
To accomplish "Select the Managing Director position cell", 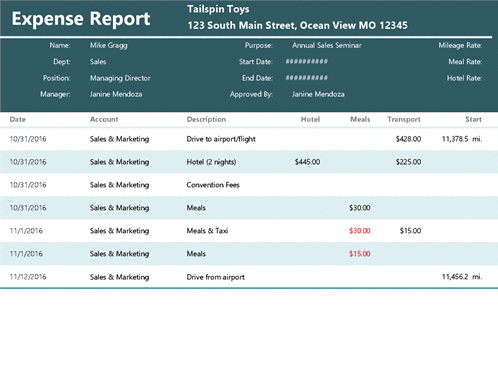I will (x=120, y=78).
